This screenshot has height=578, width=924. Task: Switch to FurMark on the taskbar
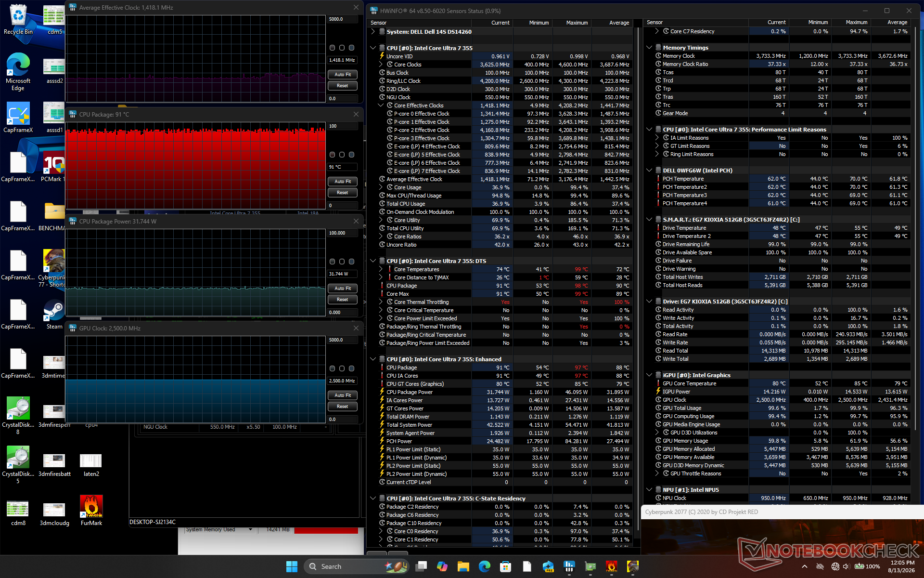pos(612,566)
